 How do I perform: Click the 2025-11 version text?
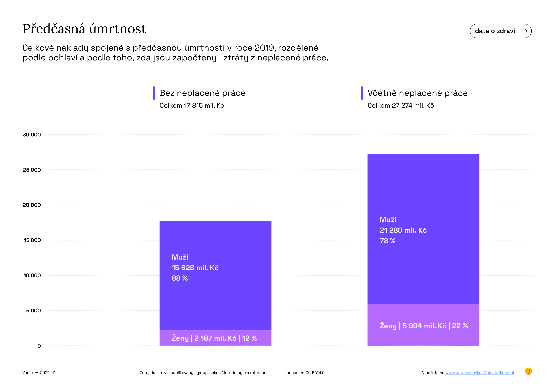click(x=48, y=373)
